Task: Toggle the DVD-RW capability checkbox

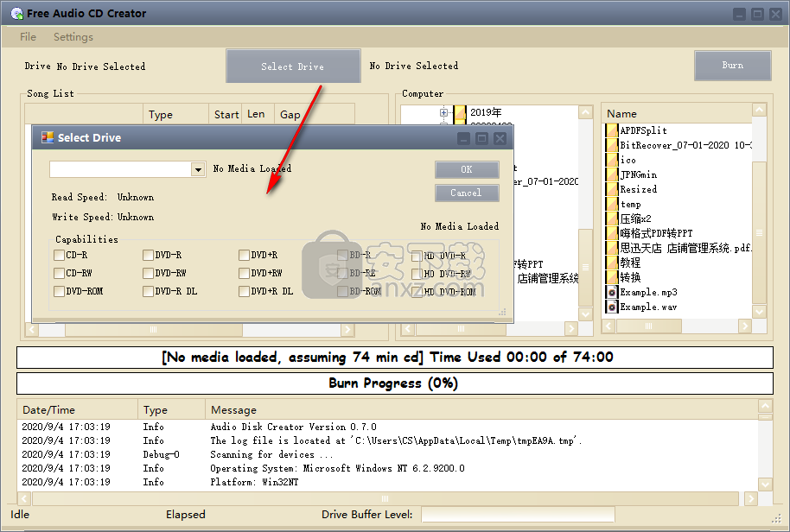Action: tap(148, 273)
